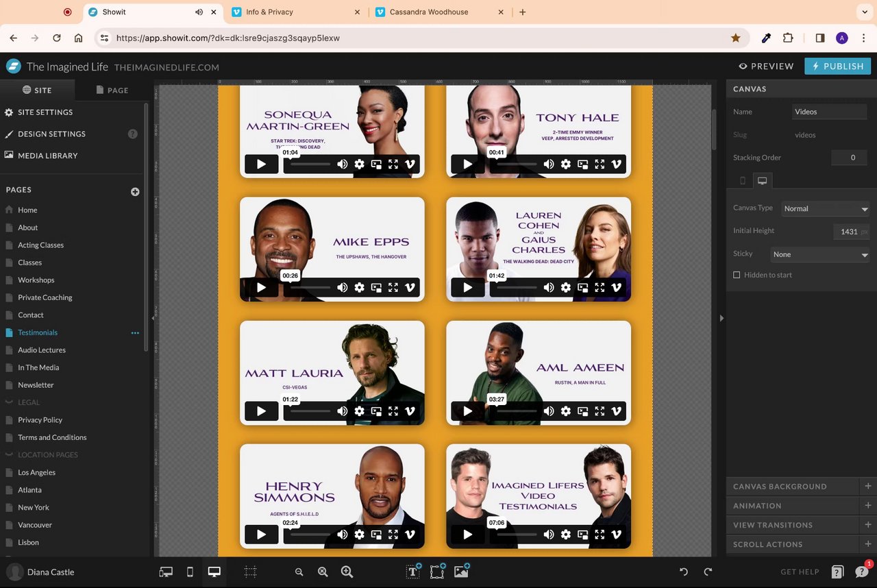Click the add new page plus icon
877x588 pixels.
click(x=135, y=192)
